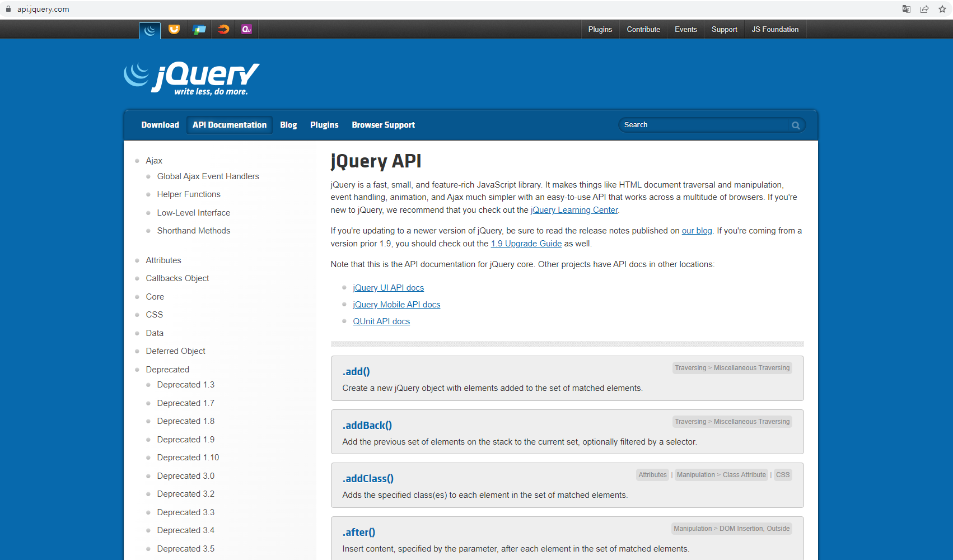Open Plugins in the main navigation
Image resolution: width=953 pixels, height=560 pixels.
click(324, 125)
